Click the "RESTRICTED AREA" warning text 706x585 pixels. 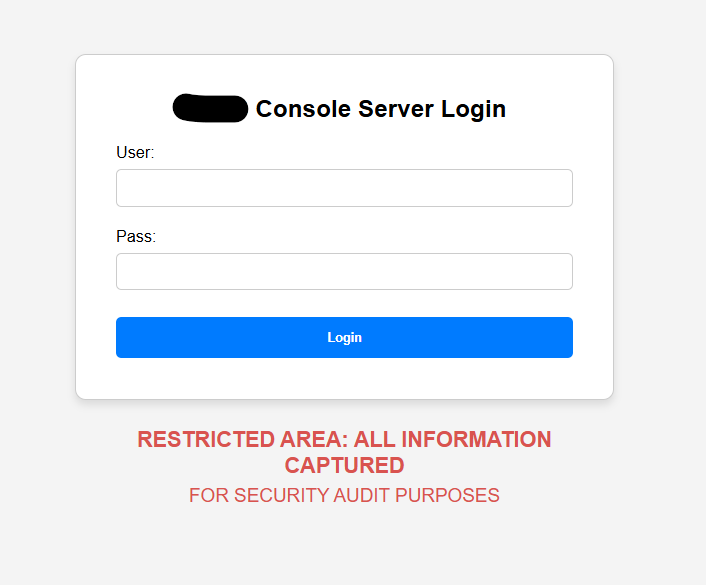[x=241, y=440]
